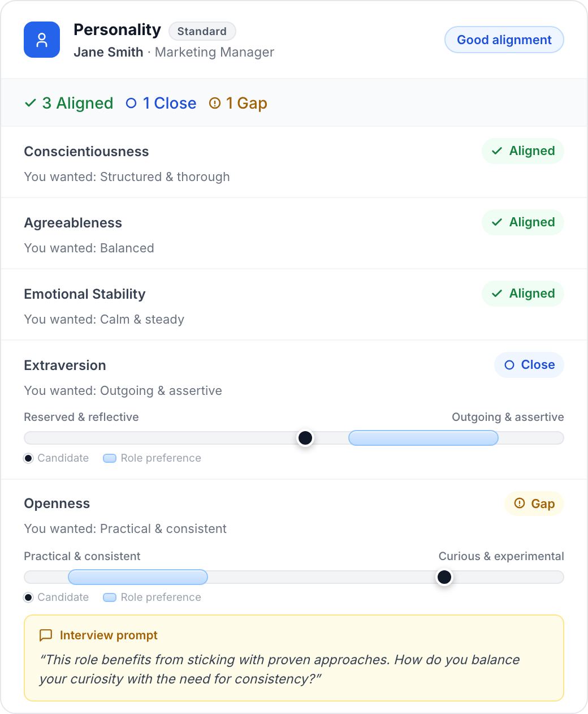Click the blue circle icon beside 1 Close
588x714 pixels.
(x=131, y=103)
